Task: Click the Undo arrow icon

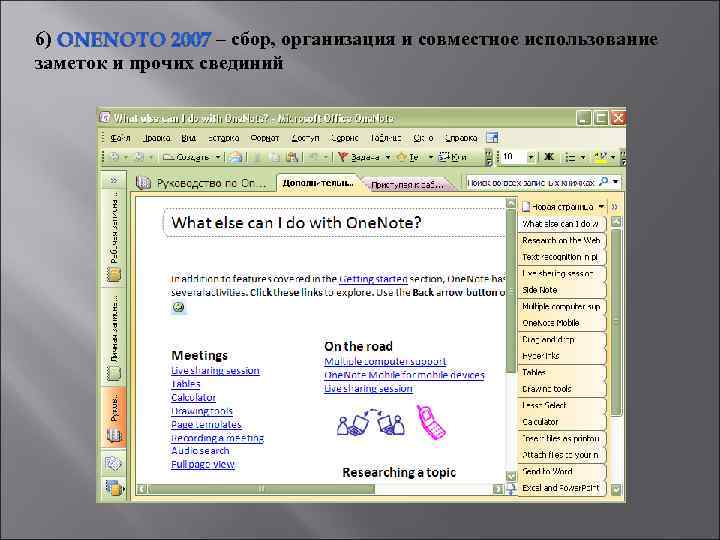Action: tap(314, 157)
